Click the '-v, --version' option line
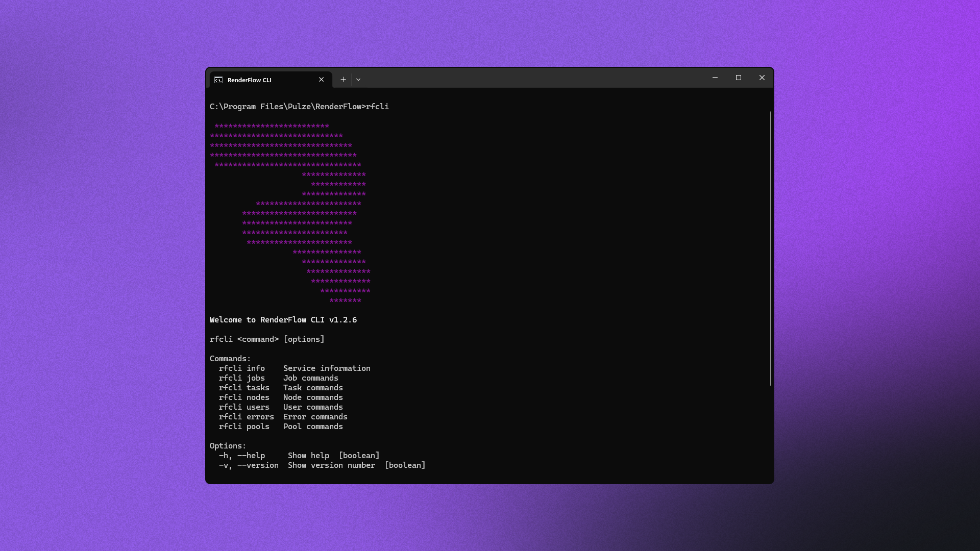The image size is (980, 551). click(x=322, y=465)
